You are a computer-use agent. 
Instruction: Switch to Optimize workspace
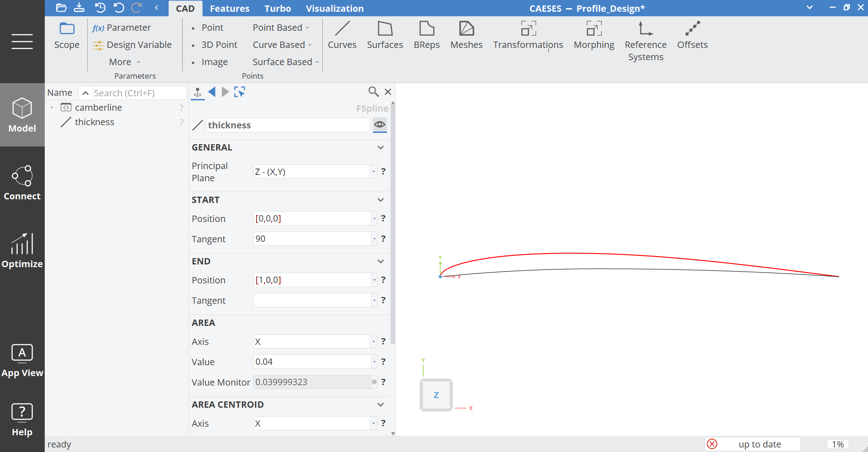(22, 250)
